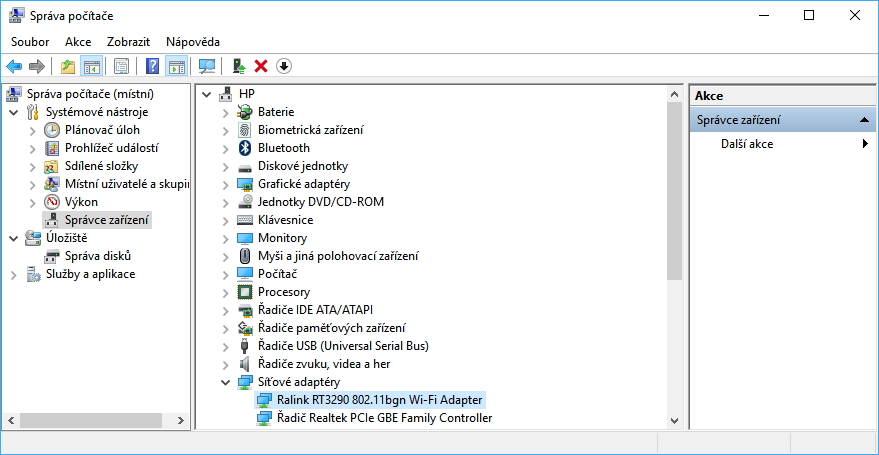Click the device list vertical scrollbar thumb
The height and width of the screenshot is (455, 879).
[674, 191]
